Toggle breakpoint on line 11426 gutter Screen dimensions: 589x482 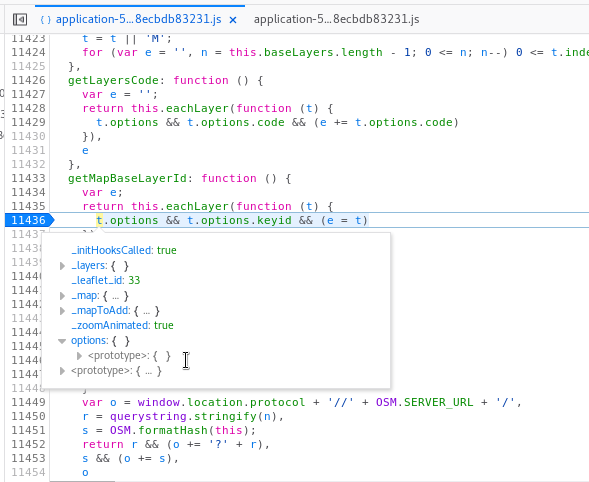pos(28,80)
